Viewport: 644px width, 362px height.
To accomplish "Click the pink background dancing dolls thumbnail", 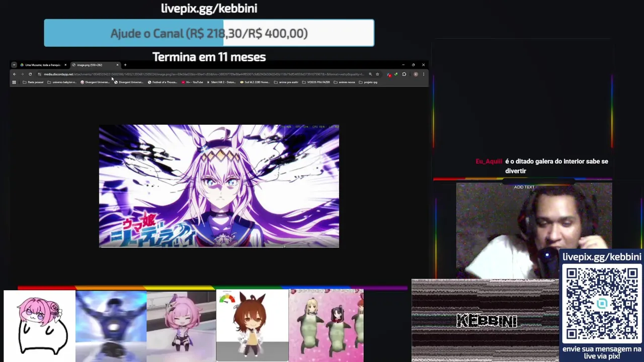I will [x=326, y=326].
